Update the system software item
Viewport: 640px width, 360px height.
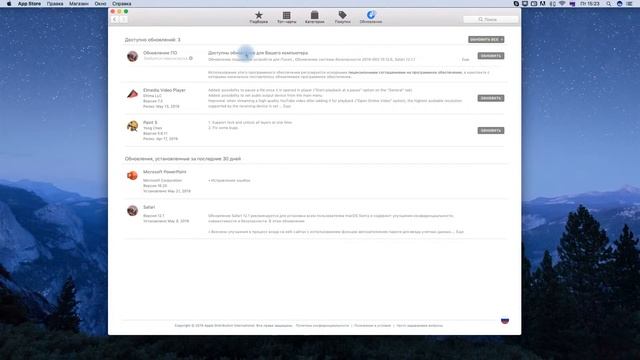[x=491, y=56]
